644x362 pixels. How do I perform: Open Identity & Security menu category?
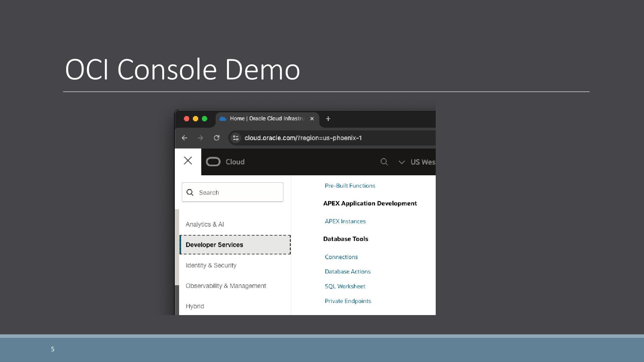211,265
